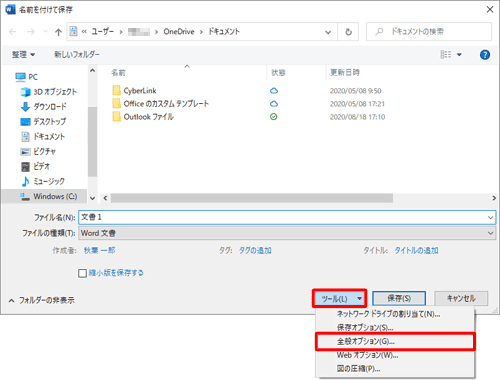Enable 縮小版を保存する checkbox
This screenshot has width=500, height=380.
pos(82,273)
